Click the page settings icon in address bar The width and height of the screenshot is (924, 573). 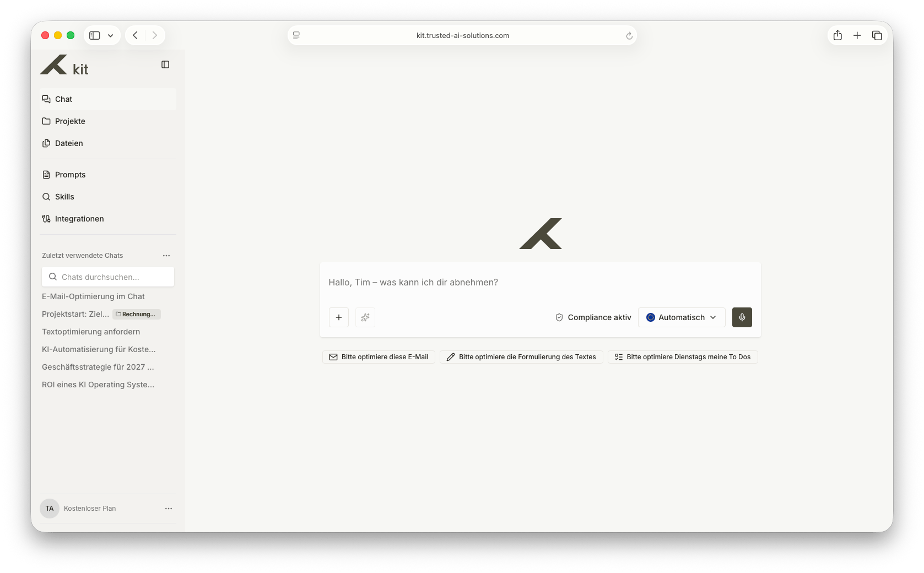pyautogui.click(x=296, y=35)
